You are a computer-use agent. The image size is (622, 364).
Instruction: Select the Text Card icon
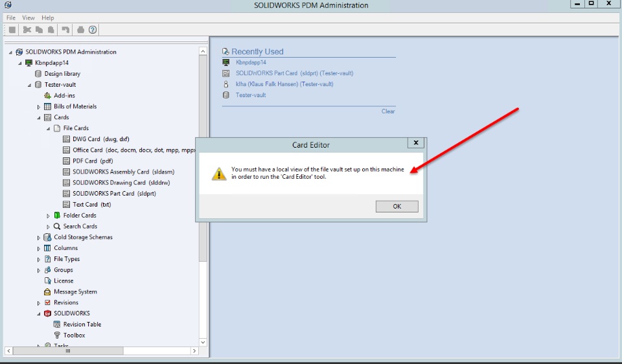click(66, 205)
